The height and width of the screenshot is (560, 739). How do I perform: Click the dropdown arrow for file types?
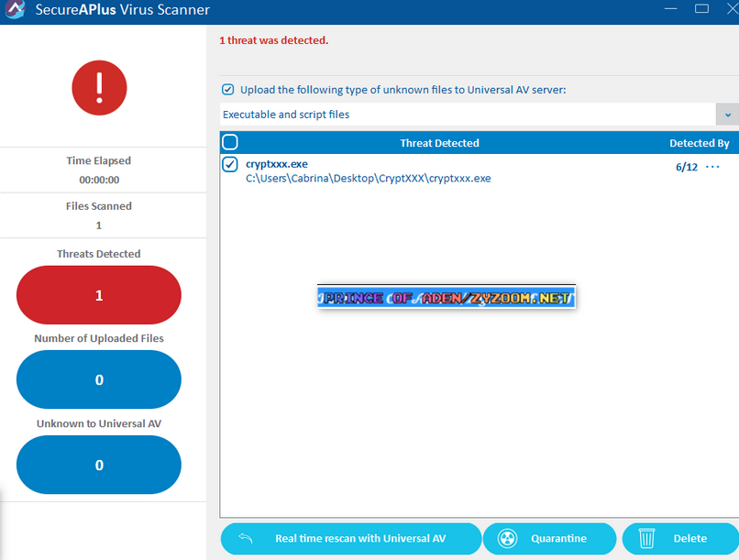coord(728,115)
